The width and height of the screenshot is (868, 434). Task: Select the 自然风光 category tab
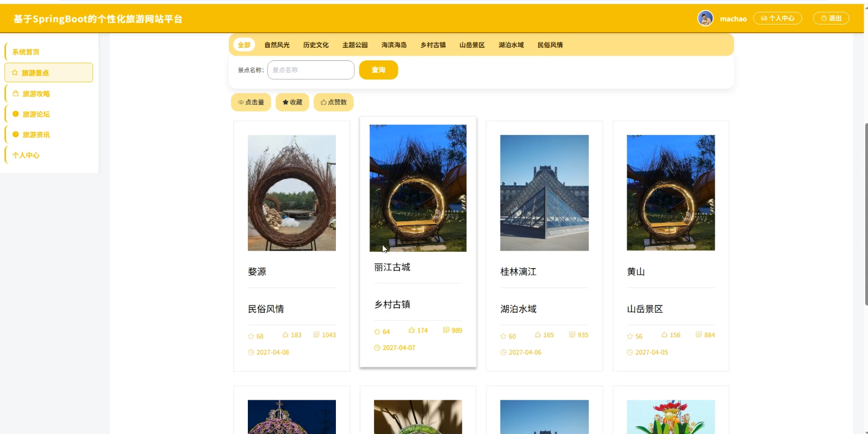[277, 45]
